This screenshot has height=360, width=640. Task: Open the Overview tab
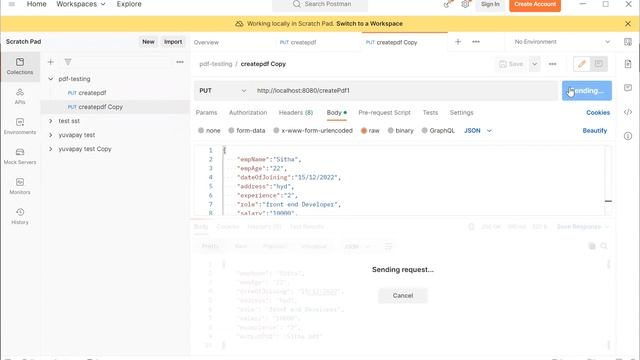pos(206,42)
